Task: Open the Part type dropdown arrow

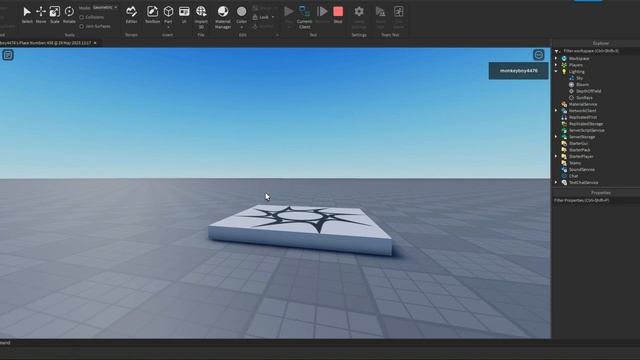Action: coord(168,27)
